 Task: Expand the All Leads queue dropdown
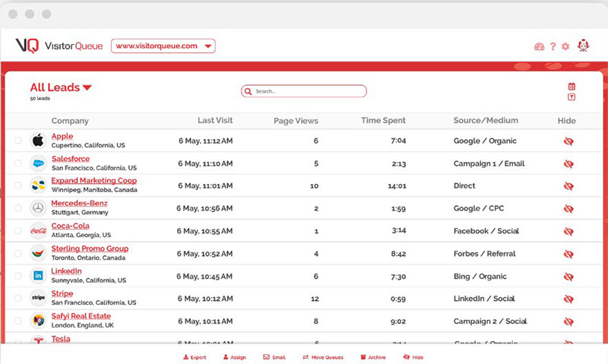tap(61, 87)
